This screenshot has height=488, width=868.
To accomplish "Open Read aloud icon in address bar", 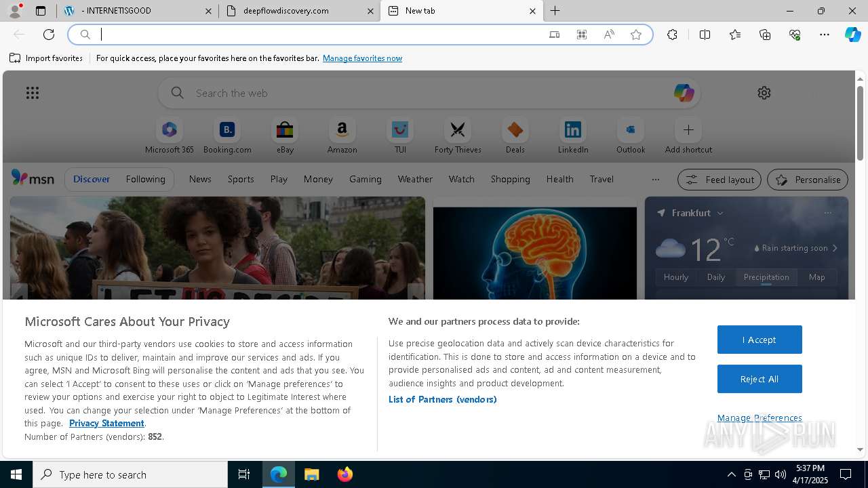I will point(609,35).
